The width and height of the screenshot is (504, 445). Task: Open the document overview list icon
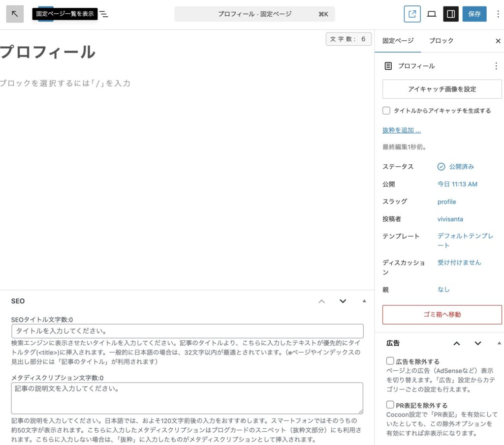pyautogui.click(x=104, y=14)
